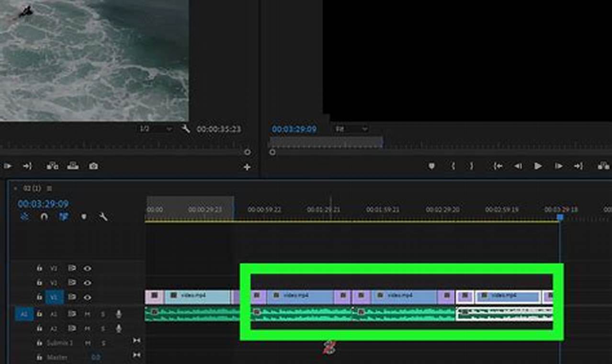This screenshot has width=612, height=364.
Task: Close the 02 (1) sequence tab
Action: pos(15,189)
